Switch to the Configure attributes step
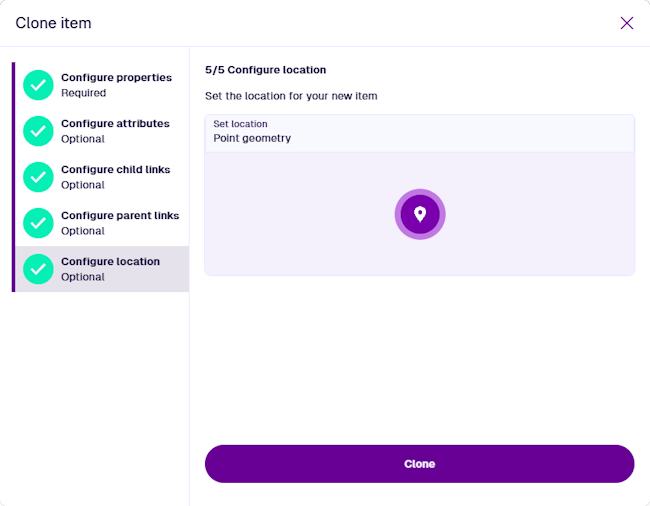Image resolution: width=650 pixels, height=506 pixels. point(115,124)
